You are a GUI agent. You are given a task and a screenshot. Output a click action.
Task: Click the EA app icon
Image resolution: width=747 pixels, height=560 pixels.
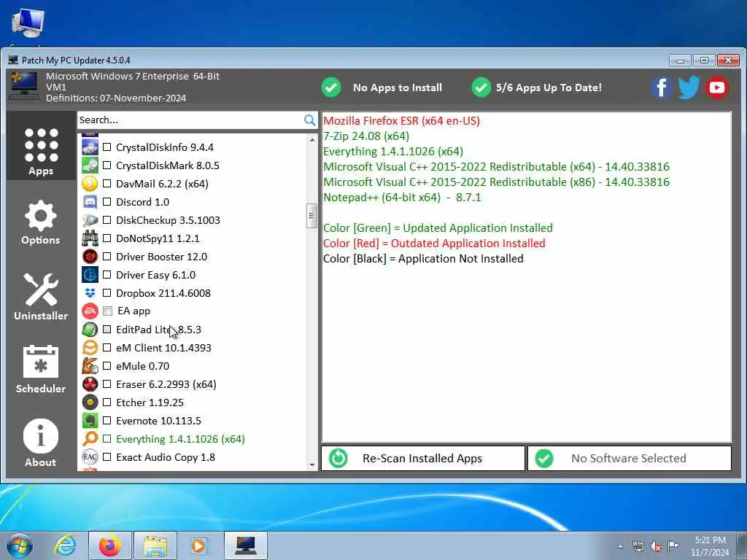coord(90,311)
